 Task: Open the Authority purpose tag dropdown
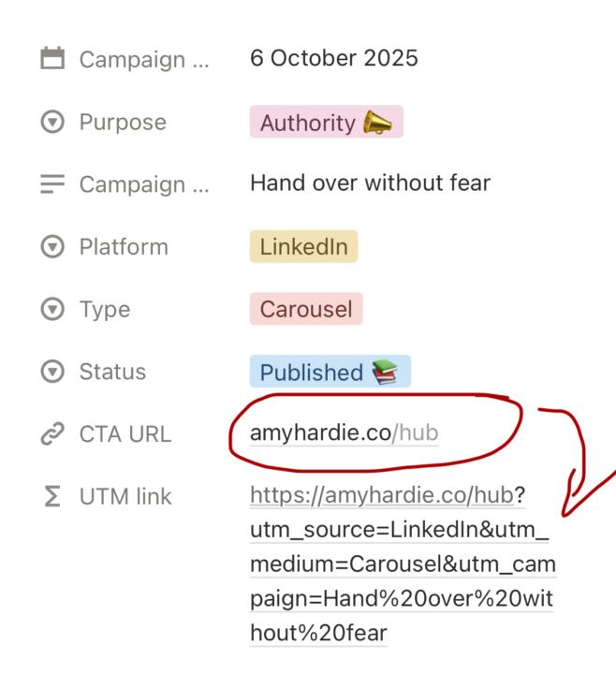tap(326, 123)
